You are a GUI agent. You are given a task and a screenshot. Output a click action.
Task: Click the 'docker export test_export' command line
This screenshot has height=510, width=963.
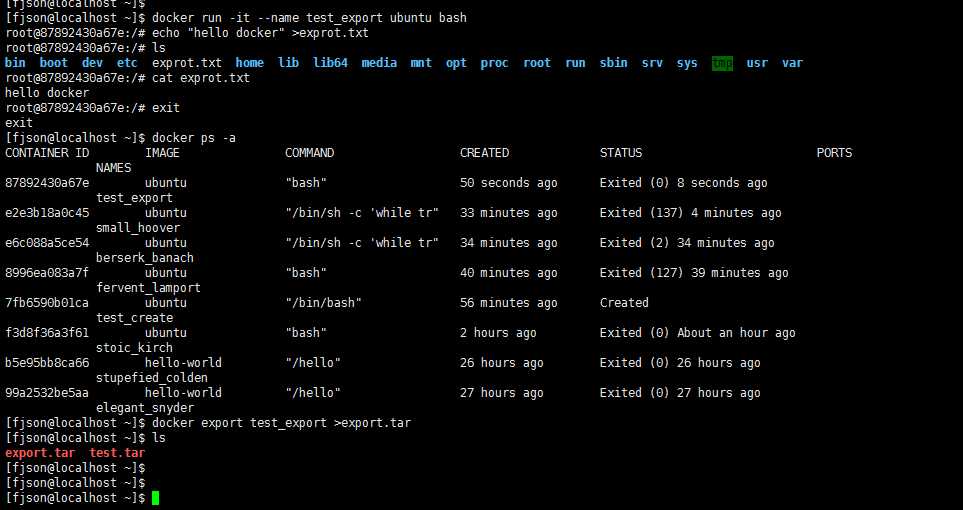click(x=281, y=423)
